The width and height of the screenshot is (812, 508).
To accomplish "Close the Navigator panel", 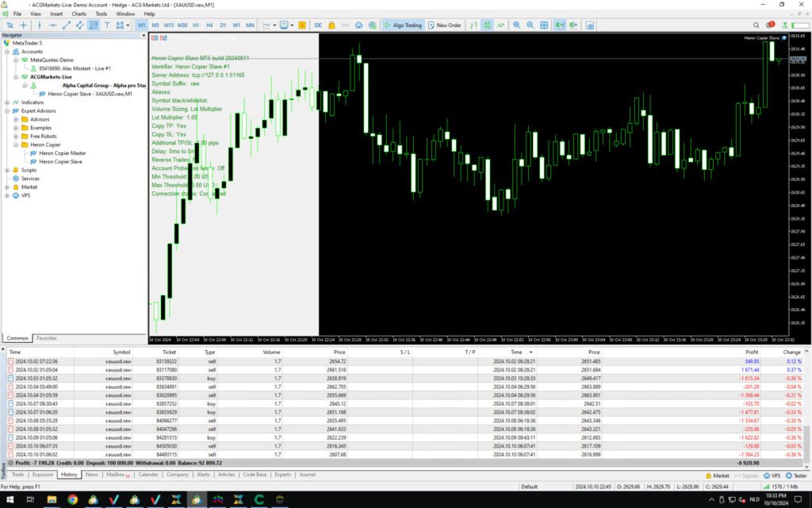I will [x=144, y=35].
